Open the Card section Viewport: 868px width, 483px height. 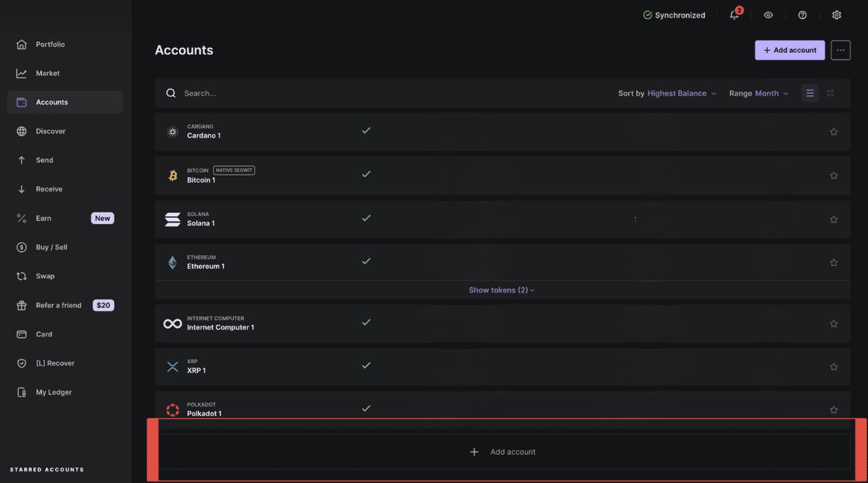[x=43, y=334]
